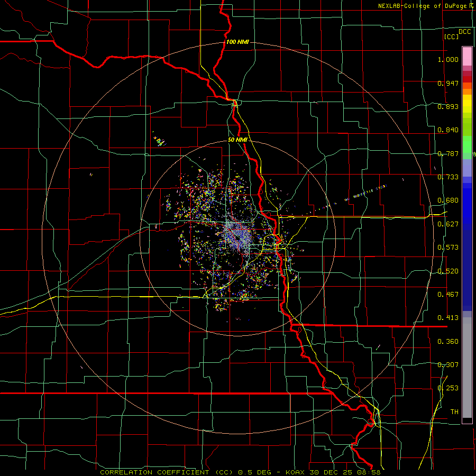This screenshot has height=476, width=476.
Task: Pick the pink segment of the color bar
Action: 467,56
